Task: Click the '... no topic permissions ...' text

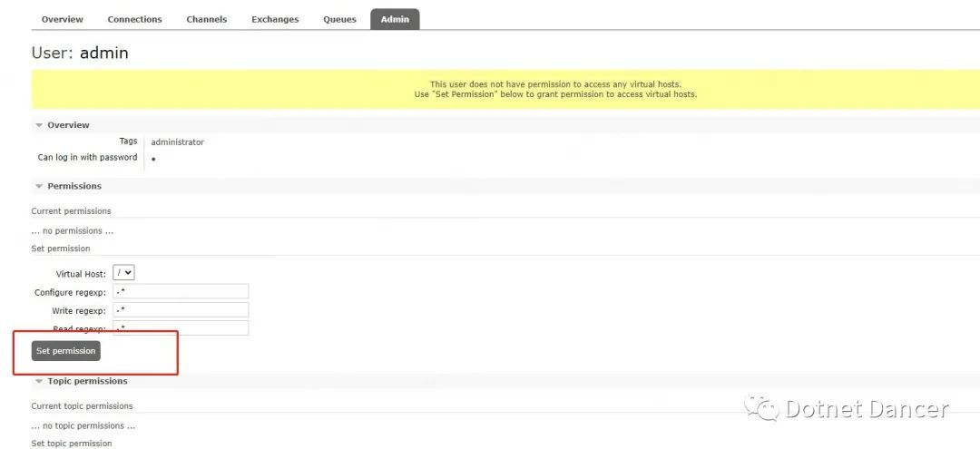Action: [x=83, y=426]
